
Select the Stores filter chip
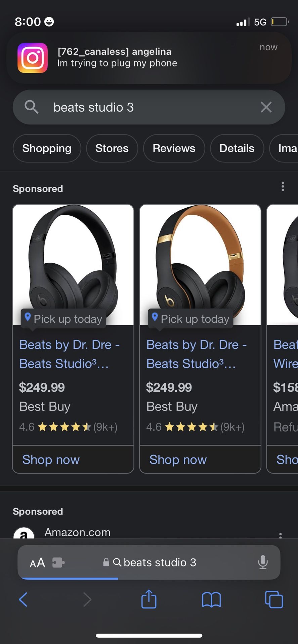pyautogui.click(x=112, y=148)
